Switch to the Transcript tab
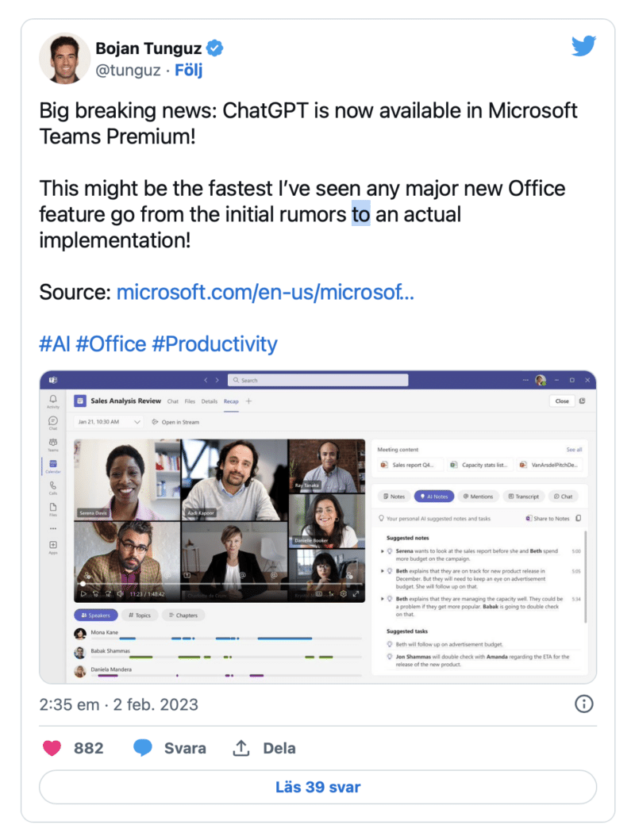This screenshot has height=840, width=635. click(x=524, y=497)
